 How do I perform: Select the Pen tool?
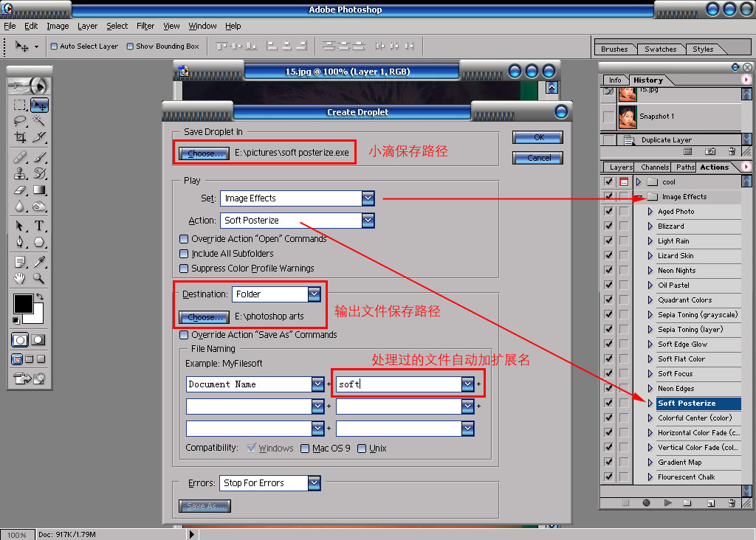click(x=20, y=242)
